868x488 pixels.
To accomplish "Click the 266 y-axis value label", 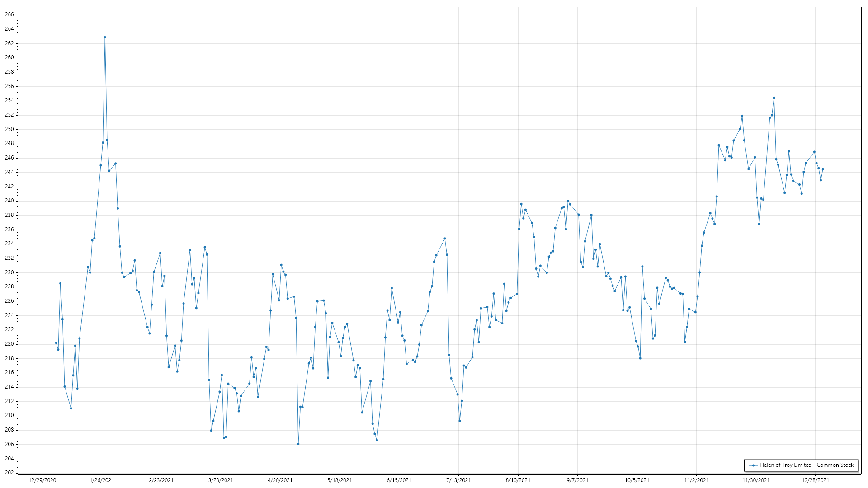I will [9, 14].
